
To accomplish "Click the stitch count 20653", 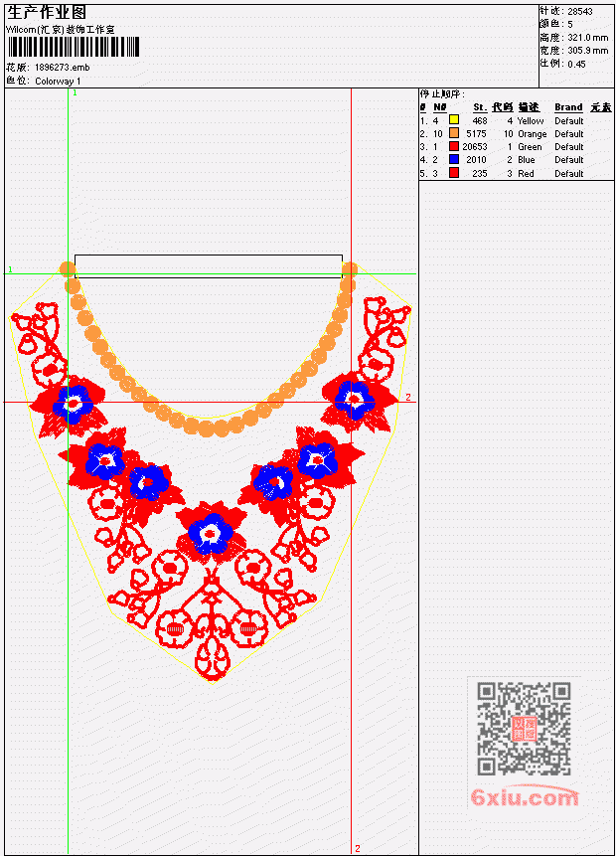I will tap(475, 147).
